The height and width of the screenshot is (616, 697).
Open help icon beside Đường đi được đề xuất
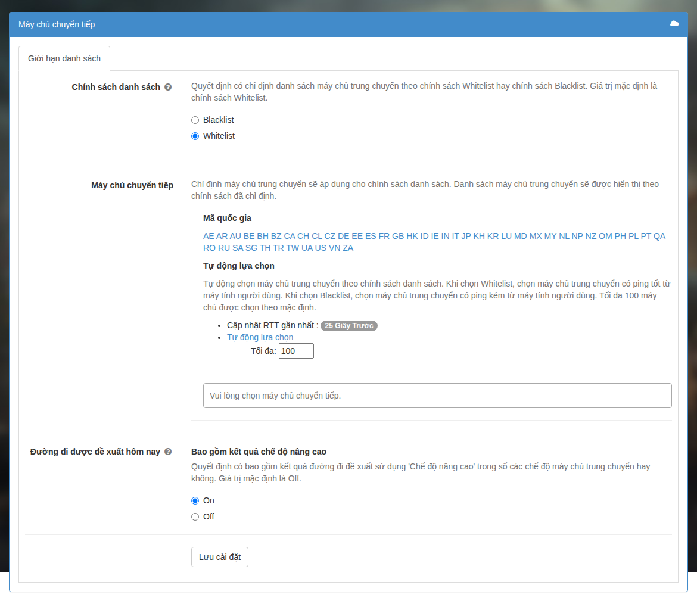point(168,452)
